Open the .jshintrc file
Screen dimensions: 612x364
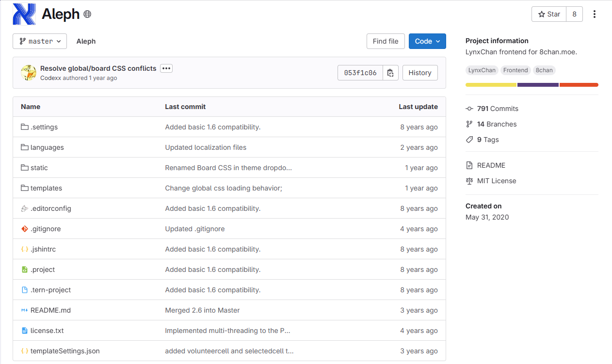[x=43, y=249]
